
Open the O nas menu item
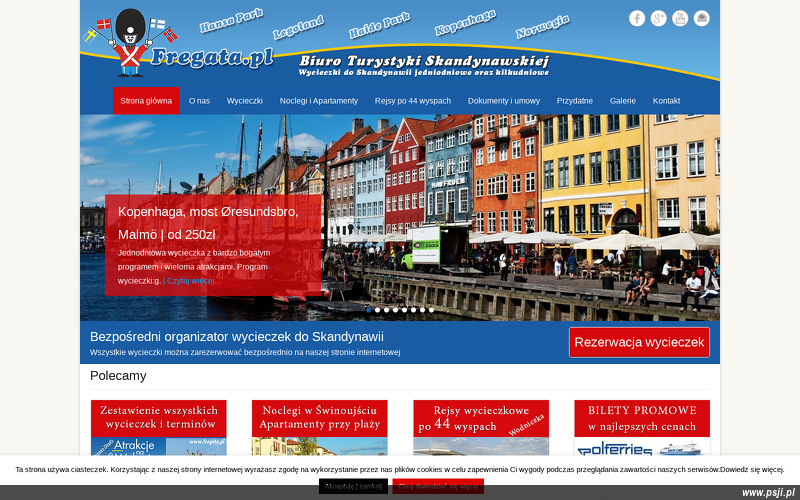[199, 101]
